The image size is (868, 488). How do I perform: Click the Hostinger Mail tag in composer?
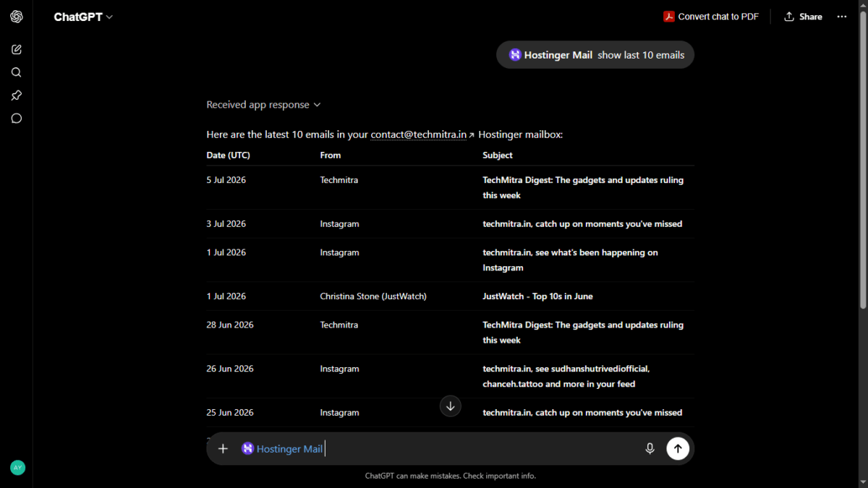click(282, 449)
